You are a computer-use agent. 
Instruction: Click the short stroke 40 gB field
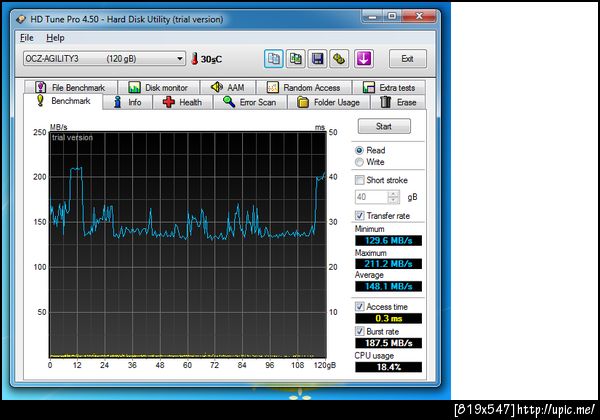click(372, 197)
